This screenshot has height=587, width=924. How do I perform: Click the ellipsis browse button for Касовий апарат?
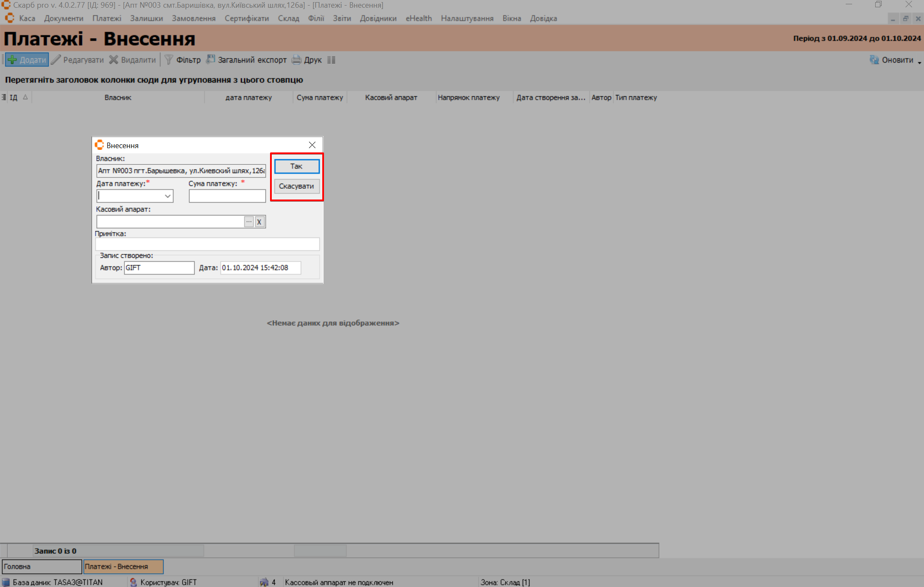coord(249,222)
